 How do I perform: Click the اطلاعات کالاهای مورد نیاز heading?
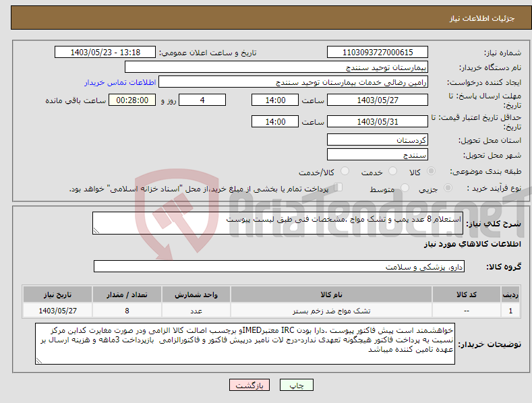[472, 244]
